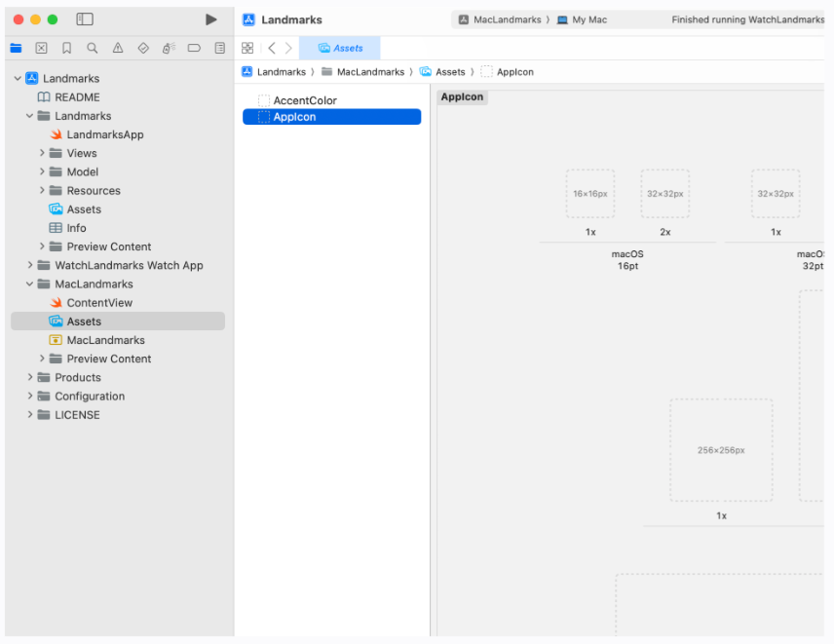
Task: Collapse the Landmarks project root
Action: [18, 79]
